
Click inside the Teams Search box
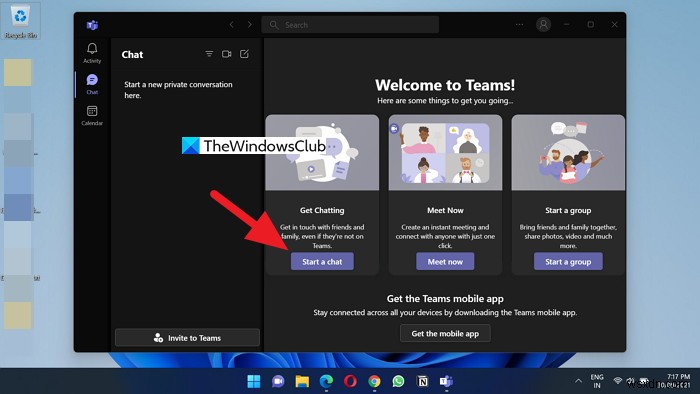tap(350, 25)
